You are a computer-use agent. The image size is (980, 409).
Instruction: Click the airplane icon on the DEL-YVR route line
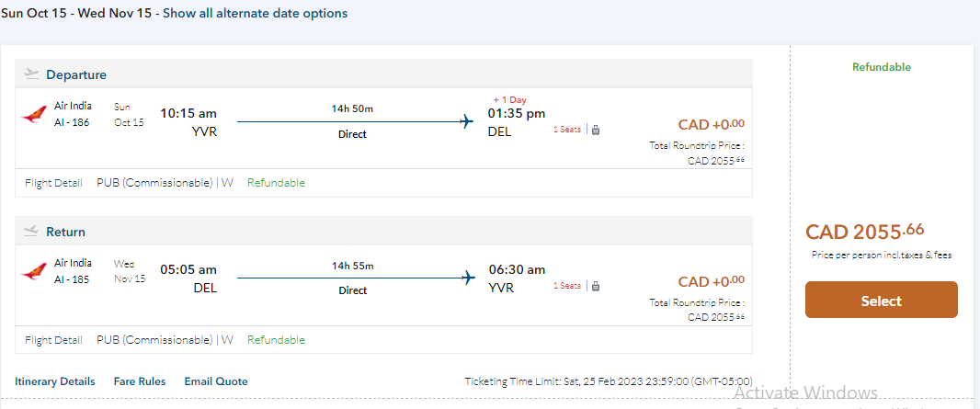468,277
